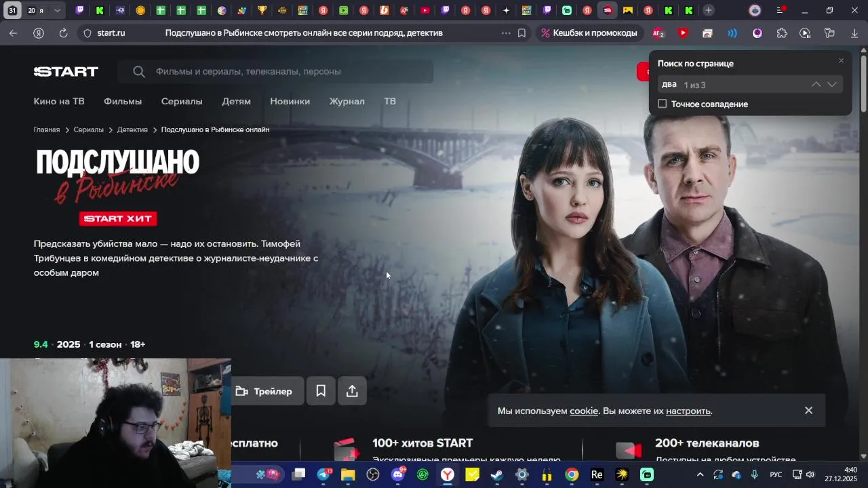The height and width of the screenshot is (488, 868).
Task: Click the start.ru address bar domain
Action: 111,33
